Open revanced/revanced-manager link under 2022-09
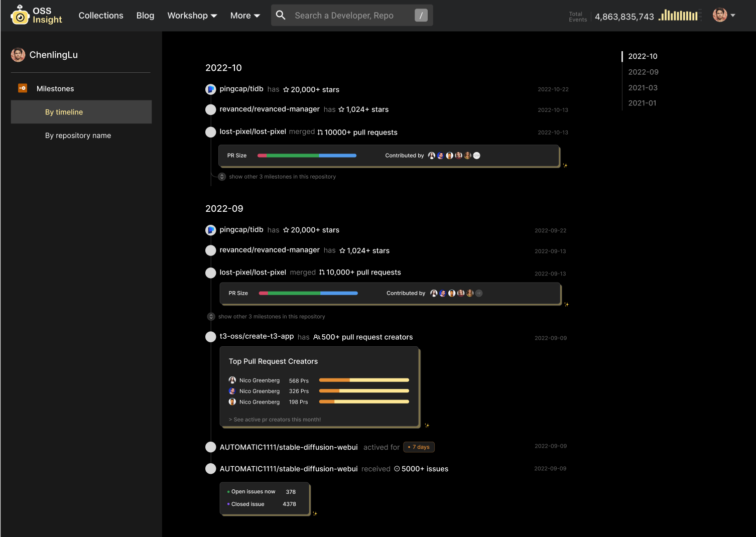 [x=270, y=250]
